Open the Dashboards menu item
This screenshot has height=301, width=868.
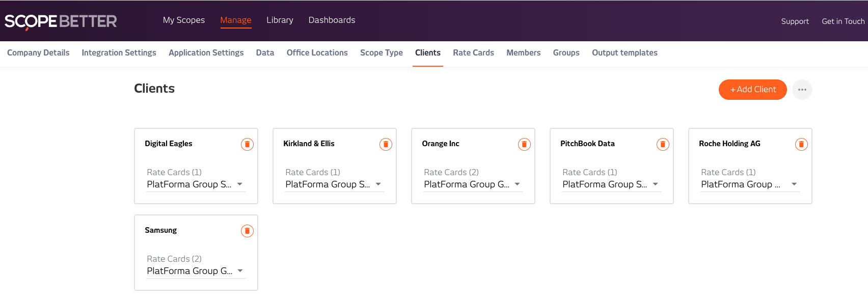click(x=332, y=20)
